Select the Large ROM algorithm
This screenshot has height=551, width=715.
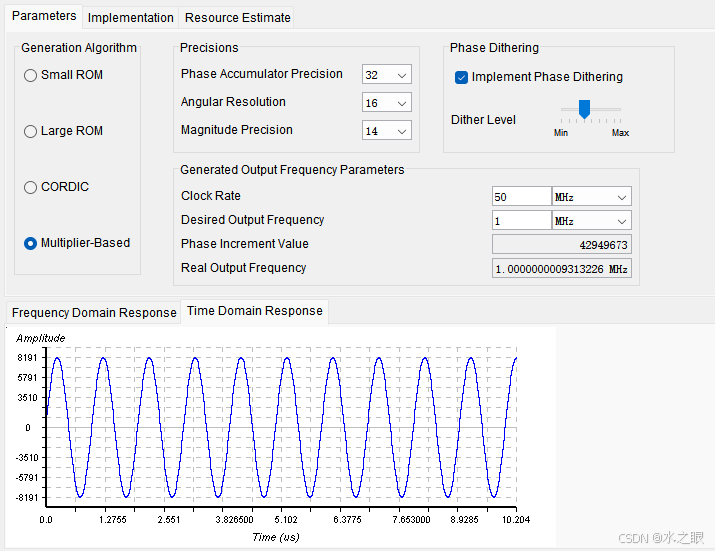(63, 131)
